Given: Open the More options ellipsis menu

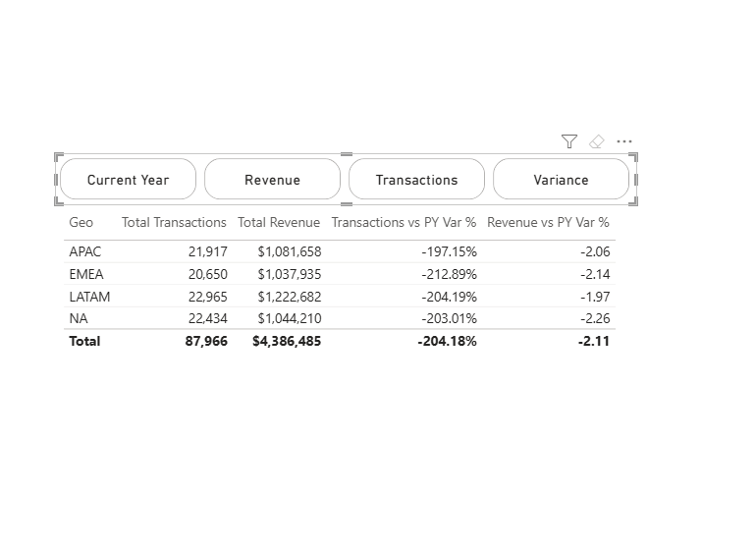Looking at the screenshot, I should point(624,141).
